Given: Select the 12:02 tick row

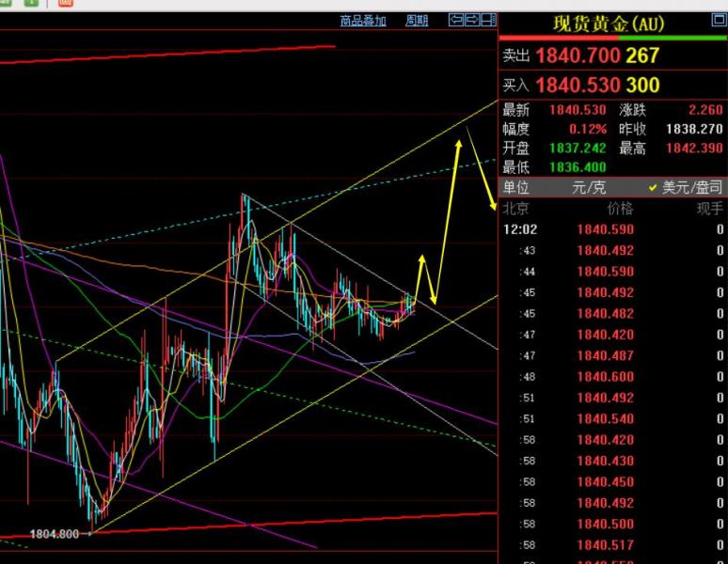Looking at the screenshot, I should click(x=613, y=229).
